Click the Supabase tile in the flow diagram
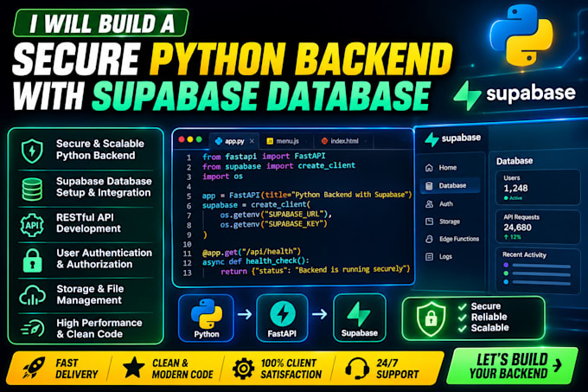The height and width of the screenshot is (392, 588). pyautogui.click(x=359, y=318)
